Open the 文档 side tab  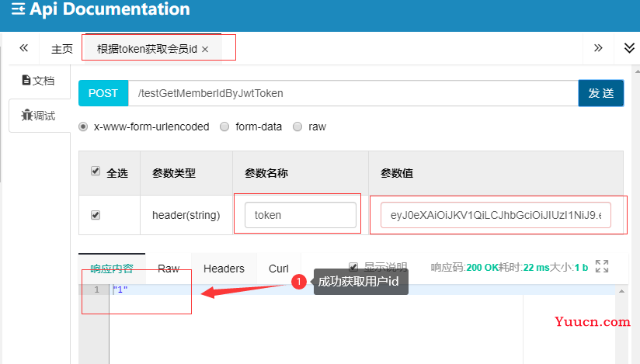38,81
